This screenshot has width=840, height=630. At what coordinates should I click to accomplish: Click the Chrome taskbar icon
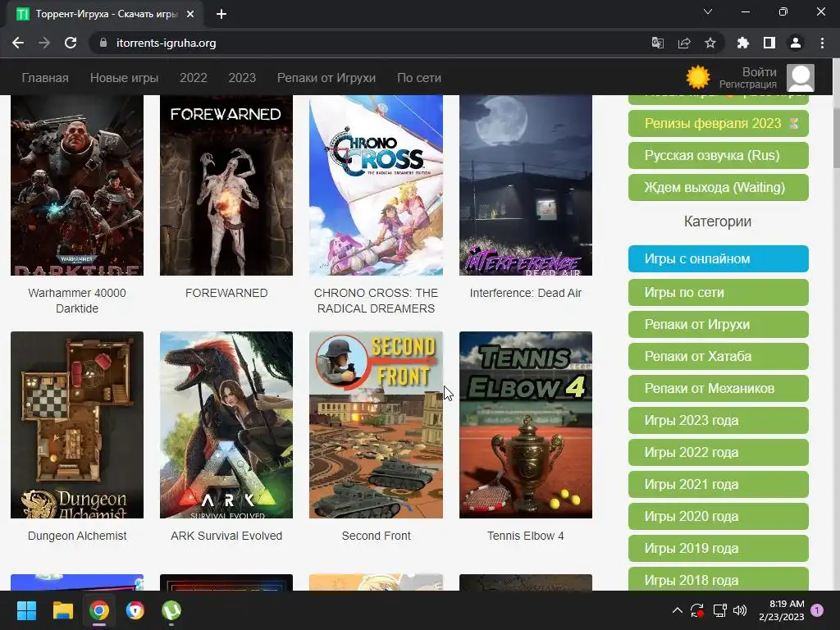[99, 610]
